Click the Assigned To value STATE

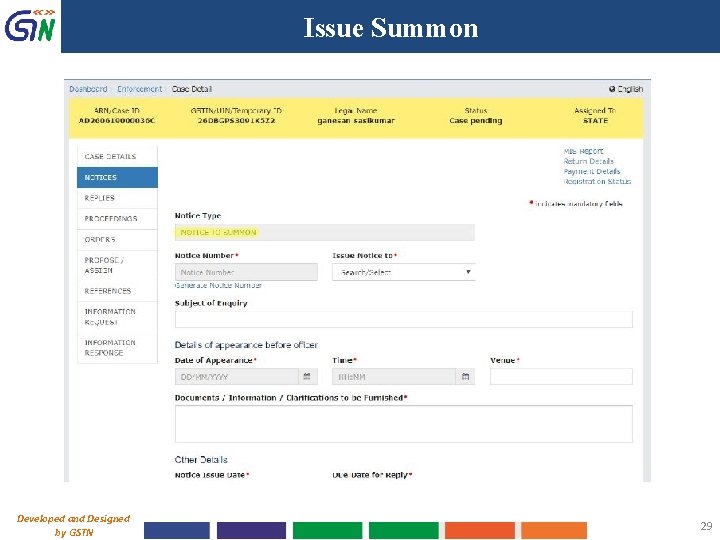[596, 121]
